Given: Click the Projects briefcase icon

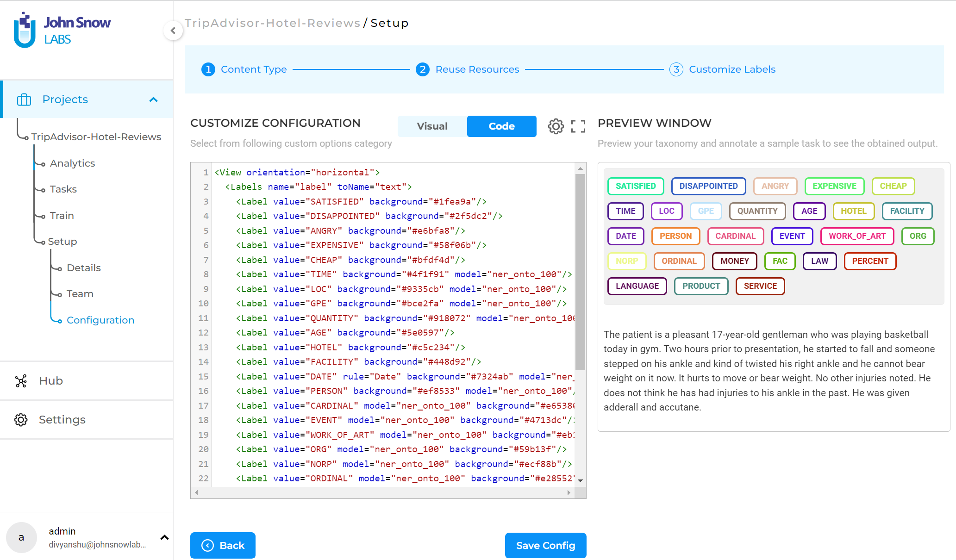Looking at the screenshot, I should tap(24, 100).
